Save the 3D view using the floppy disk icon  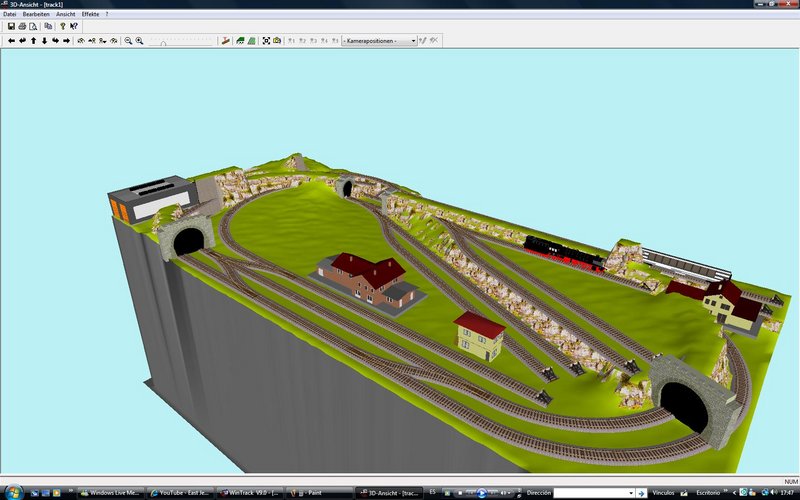tap(11, 26)
